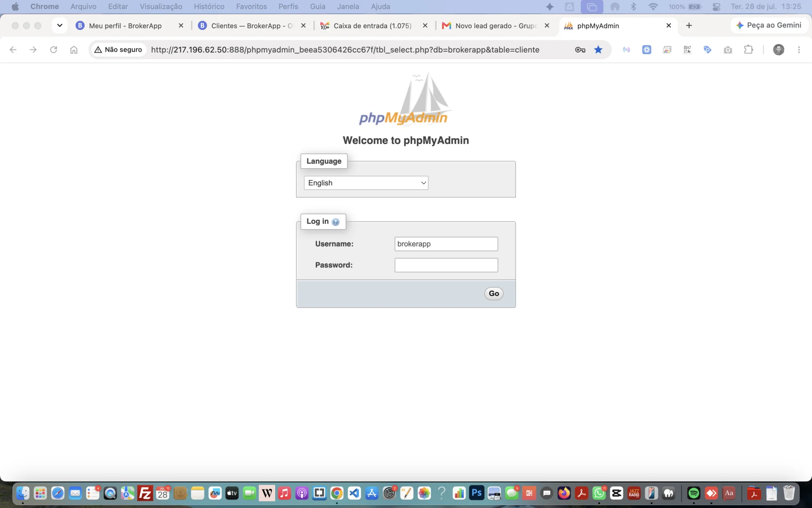The width and height of the screenshot is (812, 508).
Task: Open the browser home page
Action: pyautogui.click(x=74, y=50)
